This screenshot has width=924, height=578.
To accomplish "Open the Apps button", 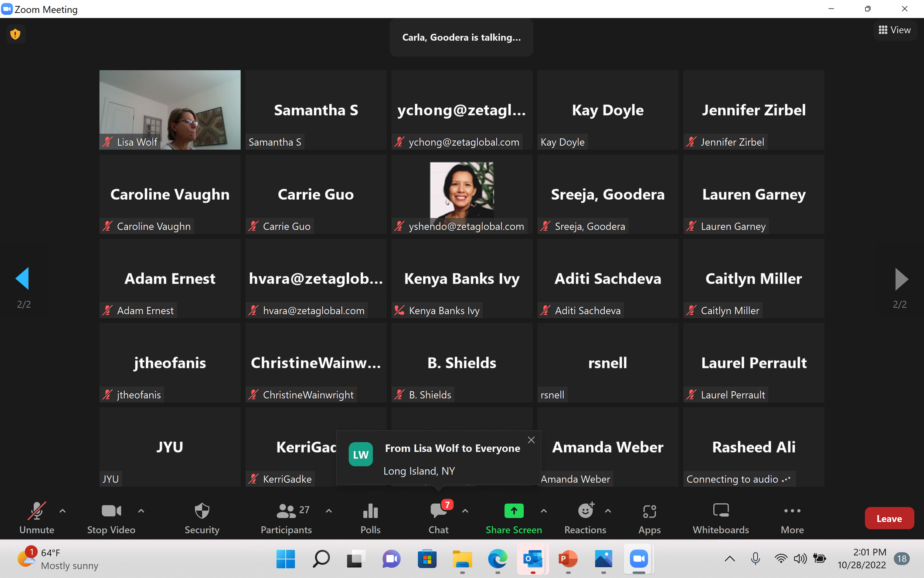I will point(649,518).
